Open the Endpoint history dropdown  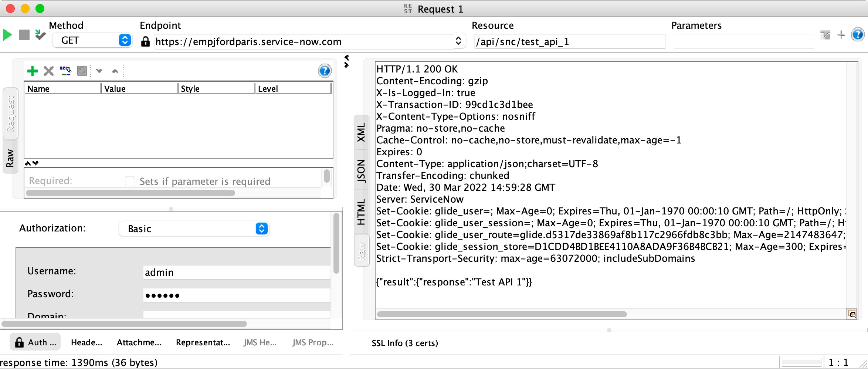pos(458,41)
